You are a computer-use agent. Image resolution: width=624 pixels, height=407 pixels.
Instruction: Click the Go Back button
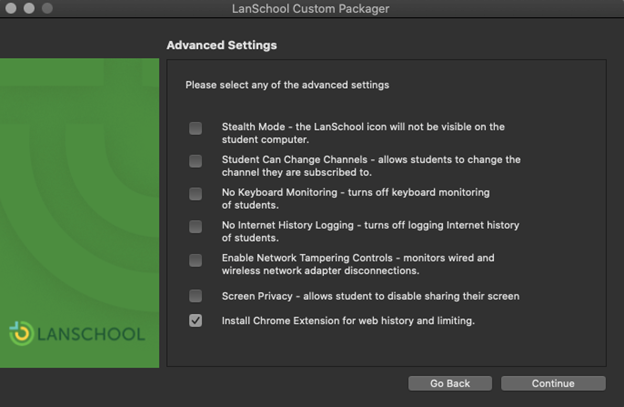pos(450,384)
